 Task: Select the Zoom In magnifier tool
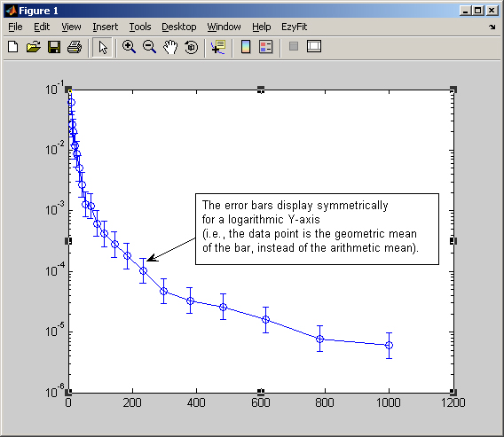pyautogui.click(x=129, y=47)
